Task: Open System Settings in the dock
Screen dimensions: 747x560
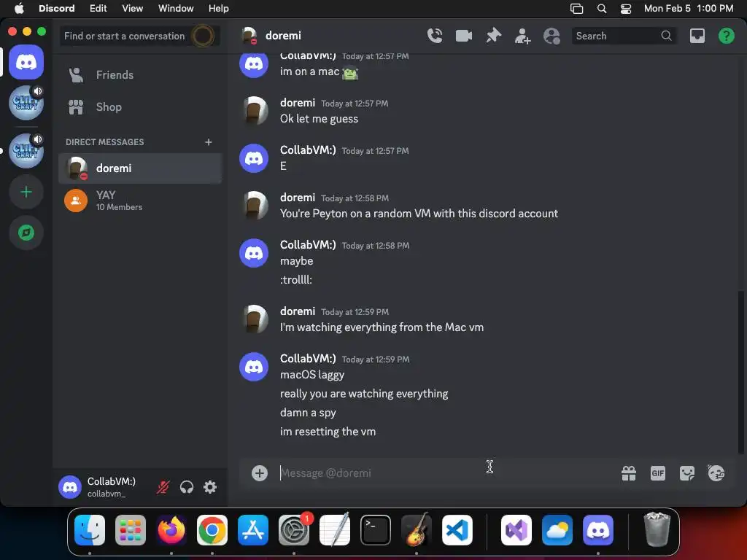Action: tap(294, 530)
